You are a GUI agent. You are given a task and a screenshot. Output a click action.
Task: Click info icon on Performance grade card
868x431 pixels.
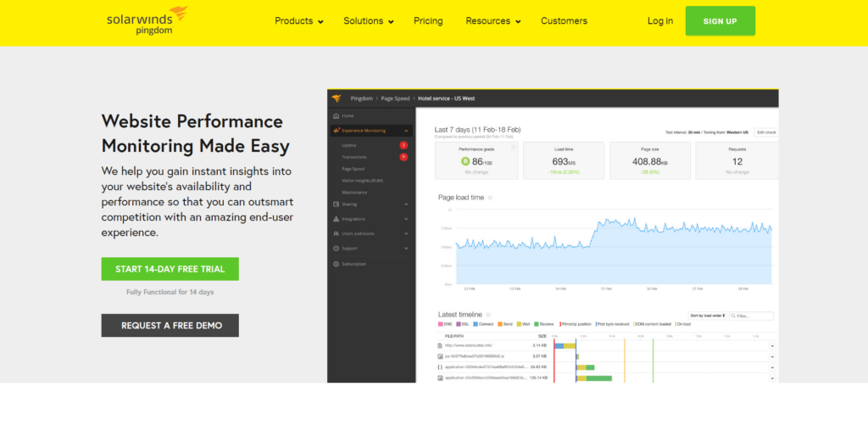[513, 148]
